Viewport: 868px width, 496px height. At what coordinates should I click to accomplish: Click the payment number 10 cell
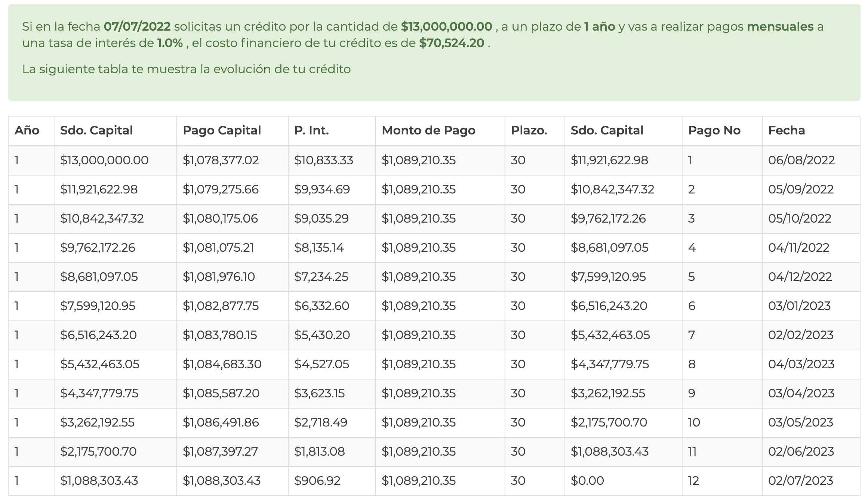click(722, 422)
